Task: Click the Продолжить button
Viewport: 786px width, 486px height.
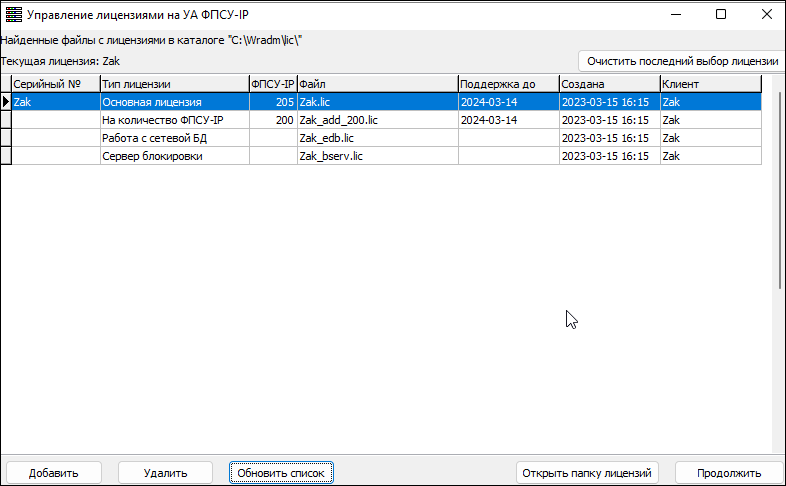Action: [728, 473]
